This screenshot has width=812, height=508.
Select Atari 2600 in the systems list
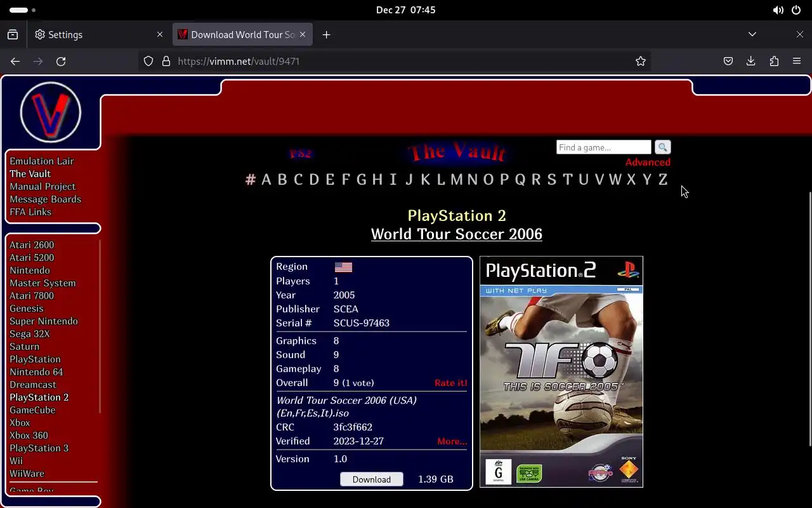click(x=32, y=245)
